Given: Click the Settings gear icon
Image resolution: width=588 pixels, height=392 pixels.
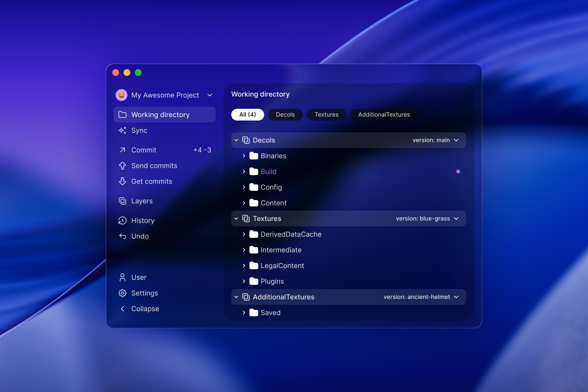Looking at the screenshot, I should tap(122, 293).
